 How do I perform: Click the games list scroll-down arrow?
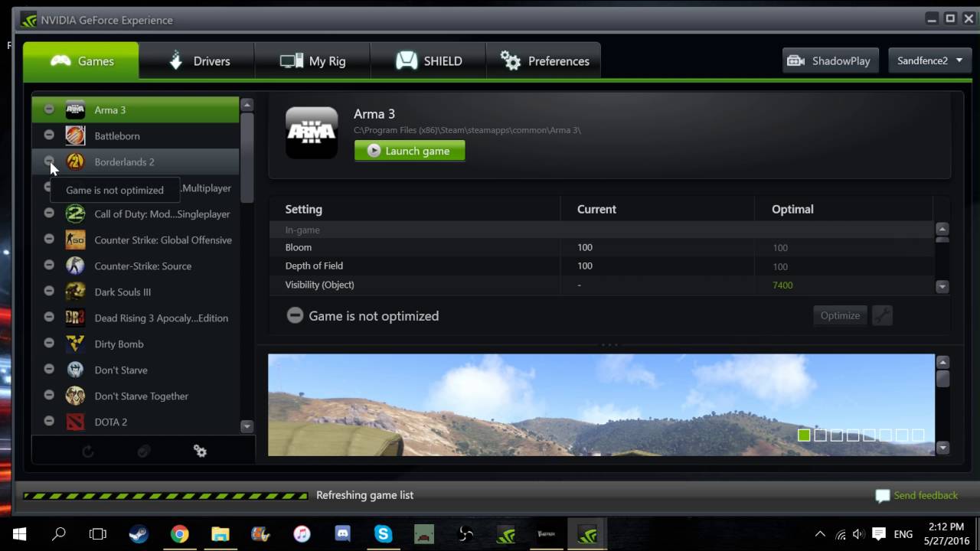click(x=247, y=426)
